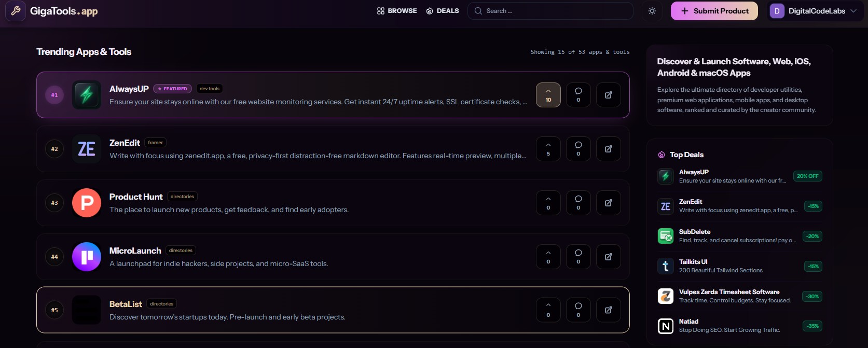Image resolution: width=868 pixels, height=348 pixels.
Task: Click the -35% badge for Natiad
Action: pyautogui.click(x=812, y=326)
